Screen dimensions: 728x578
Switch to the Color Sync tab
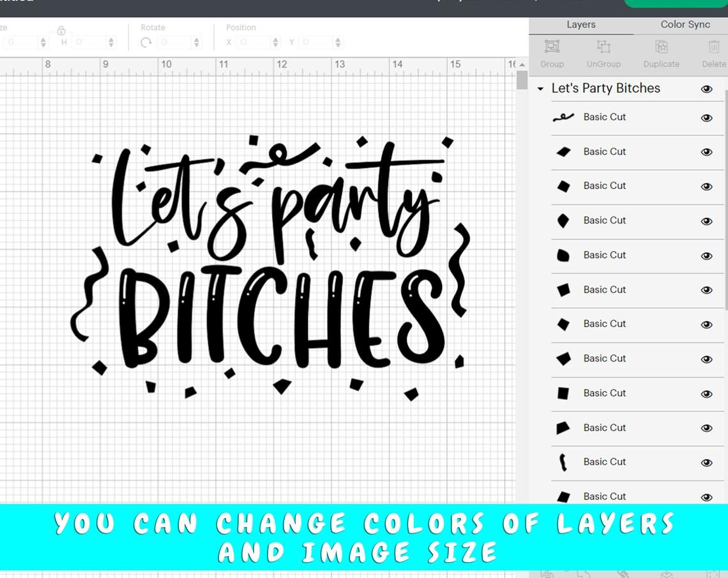pos(685,24)
